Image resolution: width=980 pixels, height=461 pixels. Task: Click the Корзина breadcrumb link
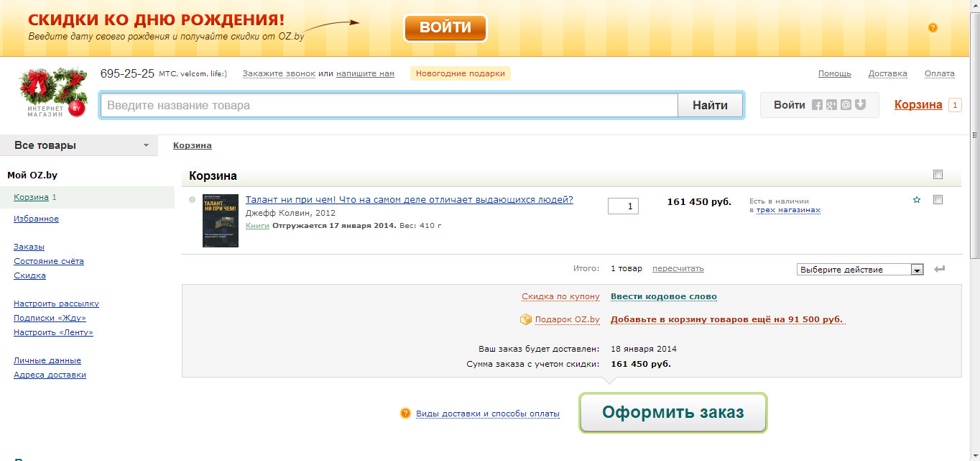point(193,145)
